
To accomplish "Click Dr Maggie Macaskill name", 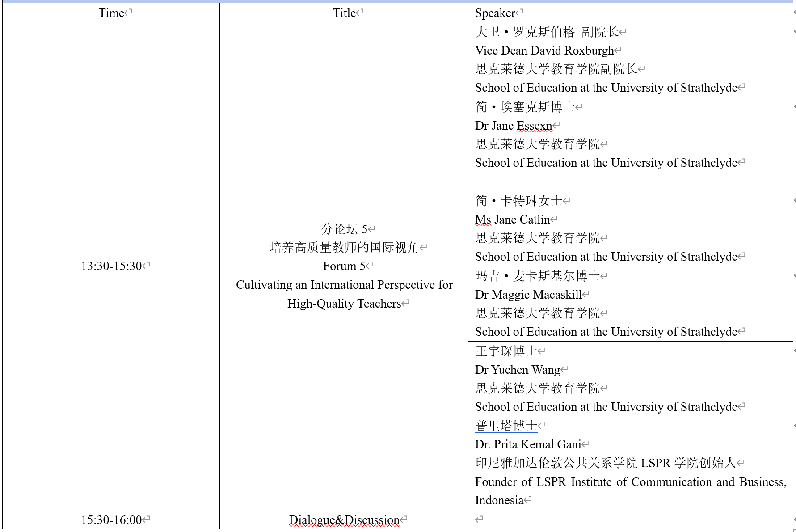I will 528,295.
